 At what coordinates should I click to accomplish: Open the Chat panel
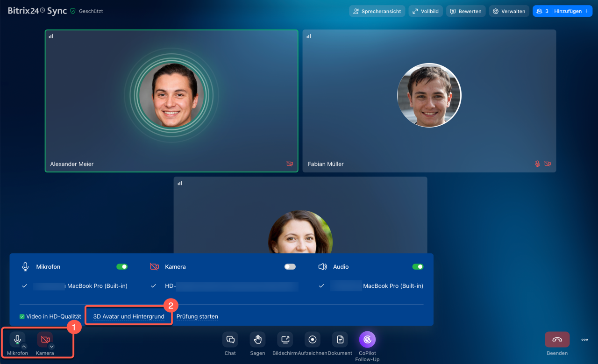point(230,340)
